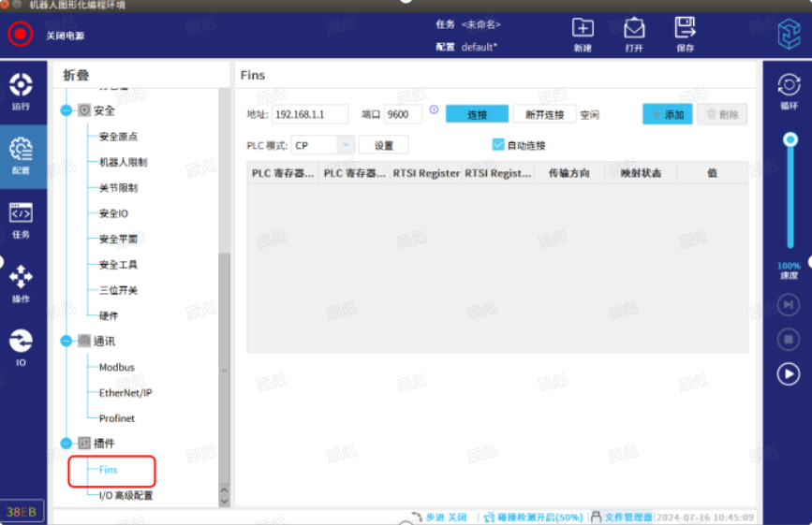Viewport: 812px width, 525px height.
Task: Select Modbus in the tree
Action: click(117, 368)
